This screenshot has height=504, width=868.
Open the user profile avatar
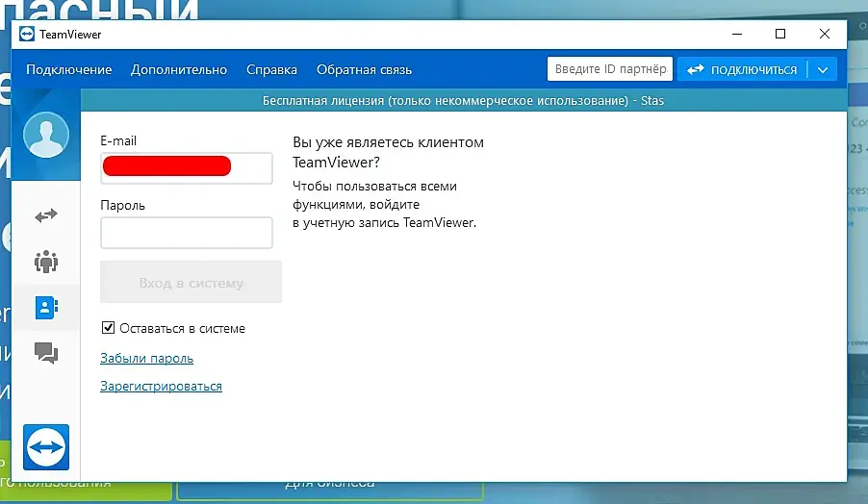(x=46, y=135)
